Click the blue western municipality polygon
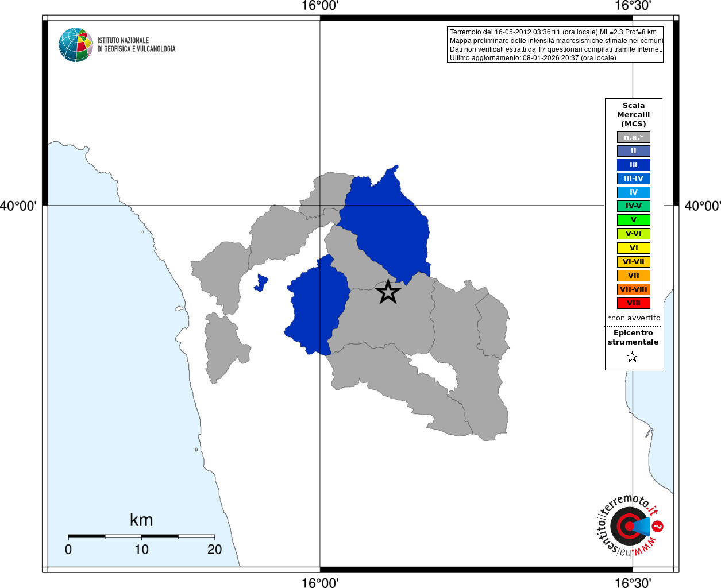The image size is (721, 588). coord(317,307)
